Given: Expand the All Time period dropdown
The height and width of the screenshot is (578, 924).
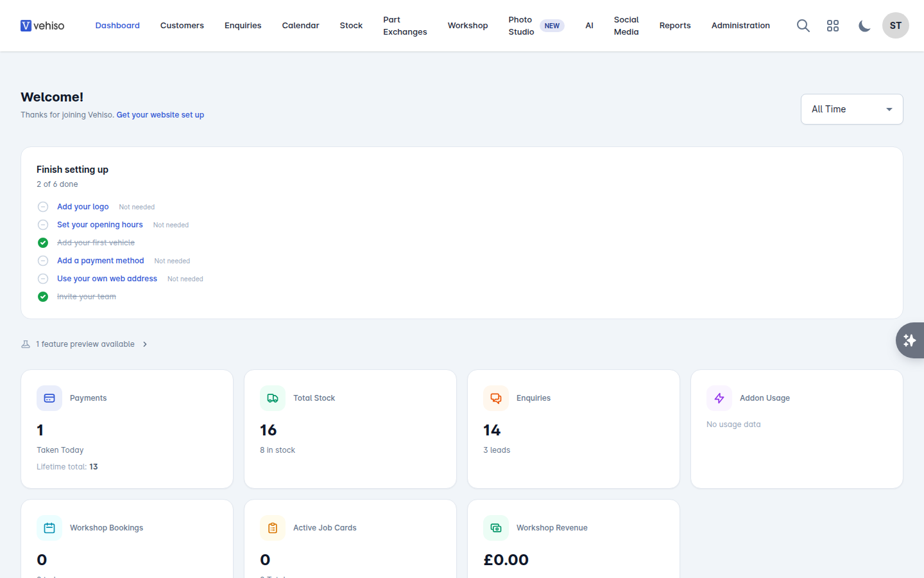Looking at the screenshot, I should (852, 109).
